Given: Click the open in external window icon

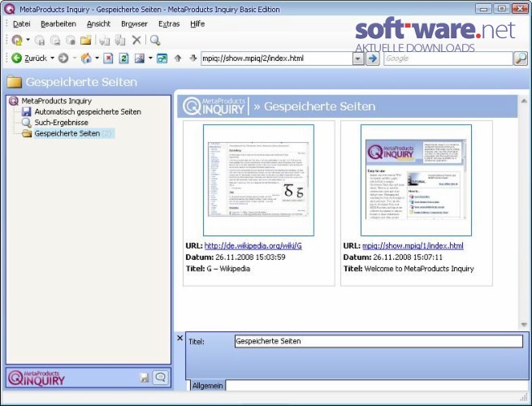Looking at the screenshot, I should 162,58.
